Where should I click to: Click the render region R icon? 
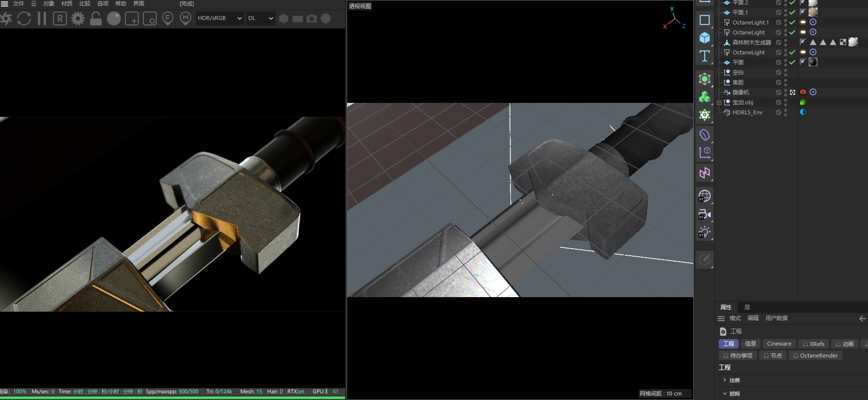[60, 18]
